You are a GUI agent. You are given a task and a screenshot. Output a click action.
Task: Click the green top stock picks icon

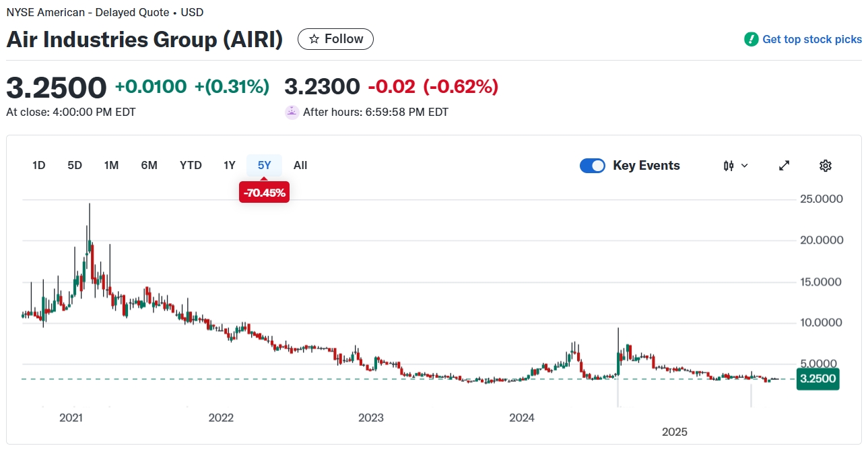pyautogui.click(x=751, y=39)
